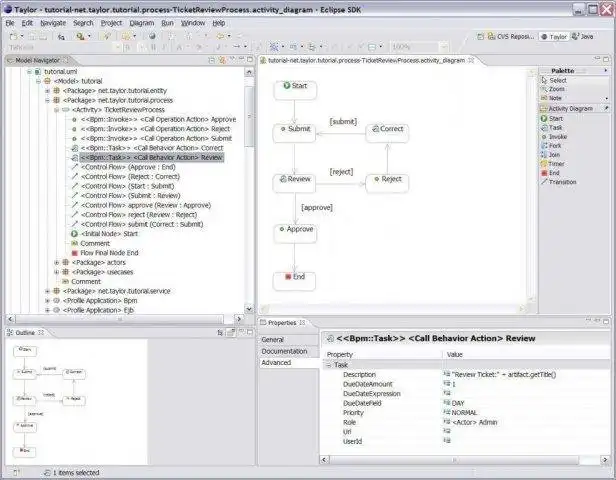Open the Navigate menu
This screenshot has height=480, width=616.
[53, 23]
